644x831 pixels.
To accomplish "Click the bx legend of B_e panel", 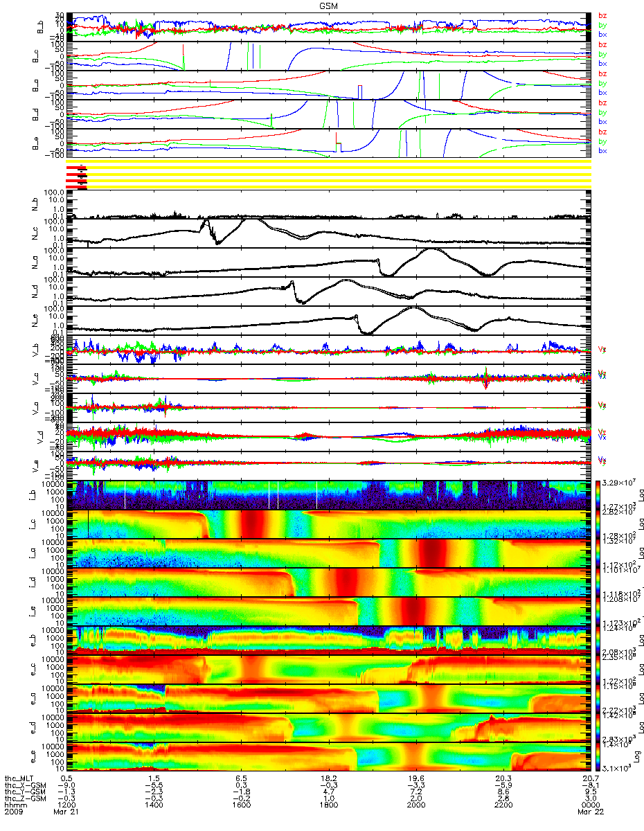I will tap(602, 150).
